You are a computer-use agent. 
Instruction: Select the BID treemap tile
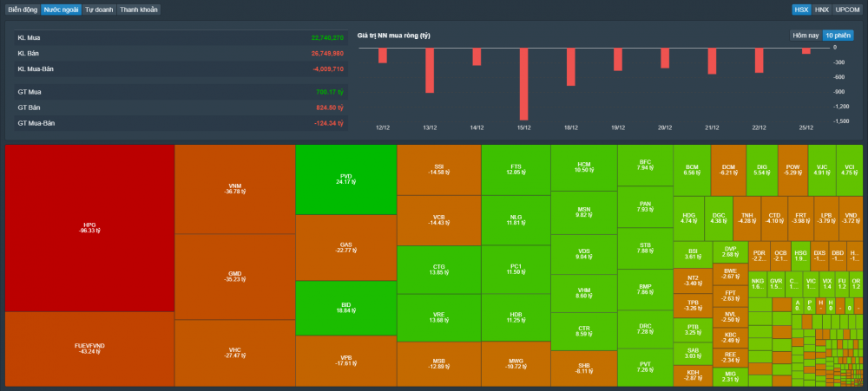pos(346,308)
